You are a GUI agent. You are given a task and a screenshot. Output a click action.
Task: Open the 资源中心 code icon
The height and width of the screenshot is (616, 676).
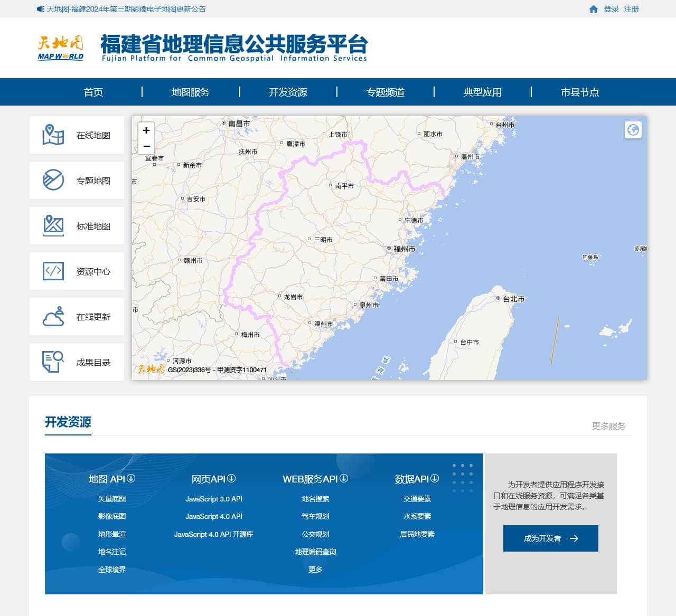click(x=53, y=271)
